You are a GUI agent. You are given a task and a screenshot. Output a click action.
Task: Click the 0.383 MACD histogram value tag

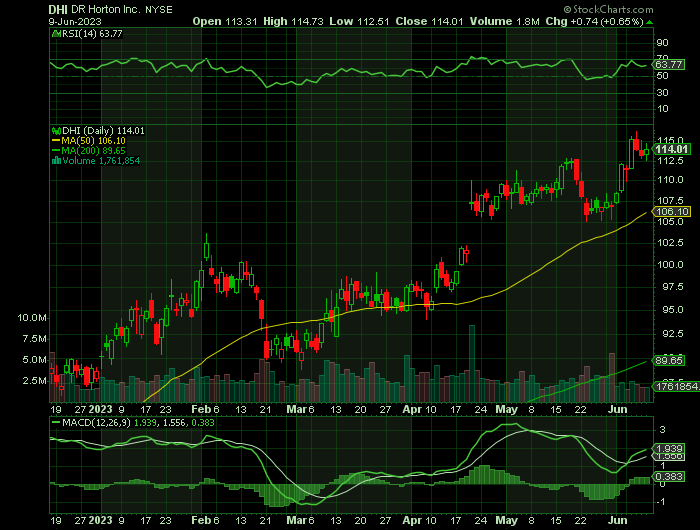668,477
